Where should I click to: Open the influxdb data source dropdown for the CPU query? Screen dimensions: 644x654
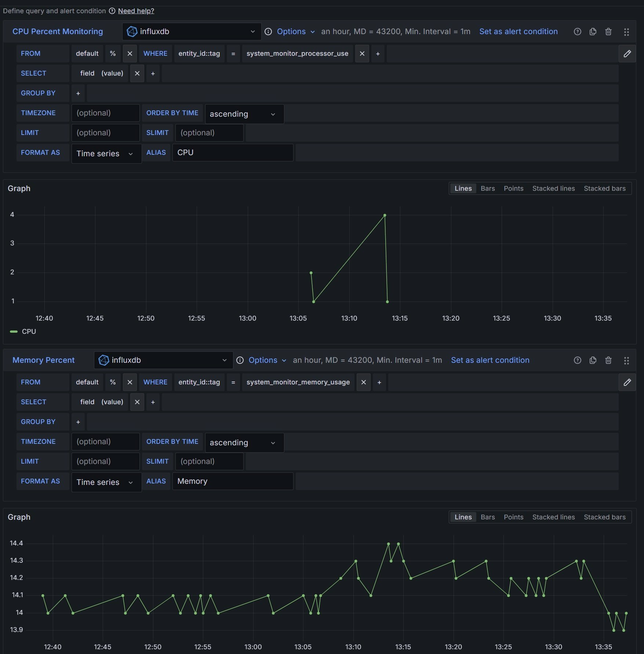click(x=192, y=32)
